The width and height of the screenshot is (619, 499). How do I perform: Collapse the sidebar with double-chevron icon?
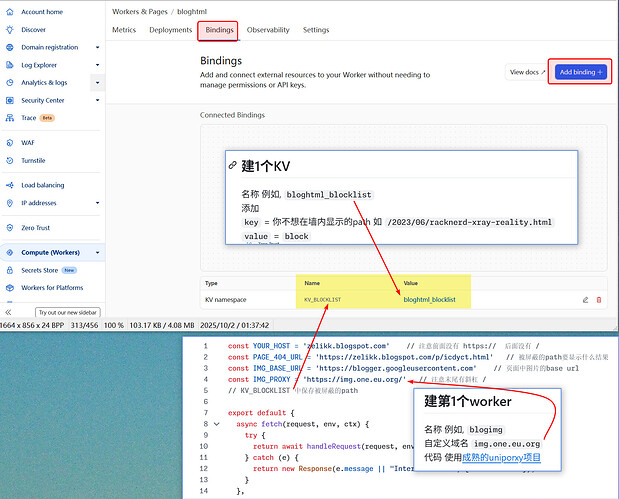tap(8, 312)
